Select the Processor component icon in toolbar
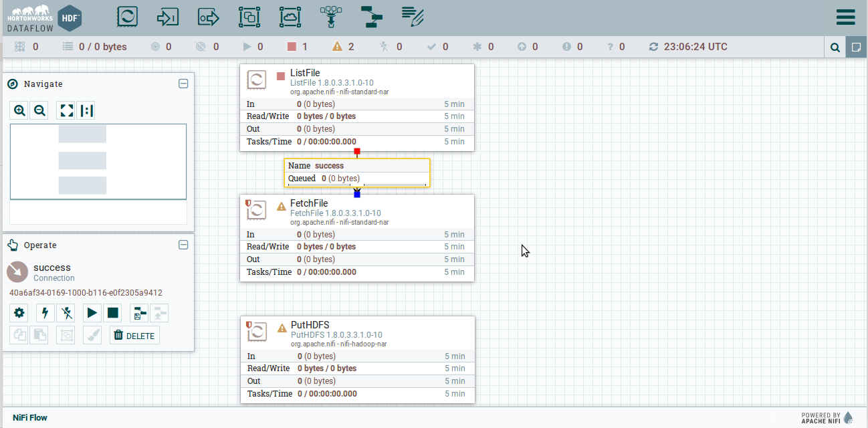Viewport: 868px width, 428px height. (127, 17)
